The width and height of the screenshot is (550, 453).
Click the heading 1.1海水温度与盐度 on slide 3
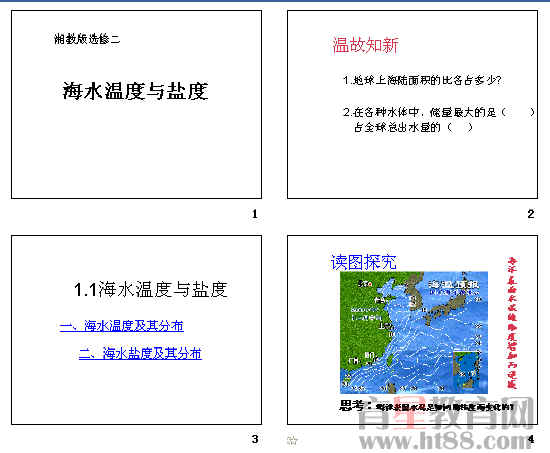click(x=151, y=289)
